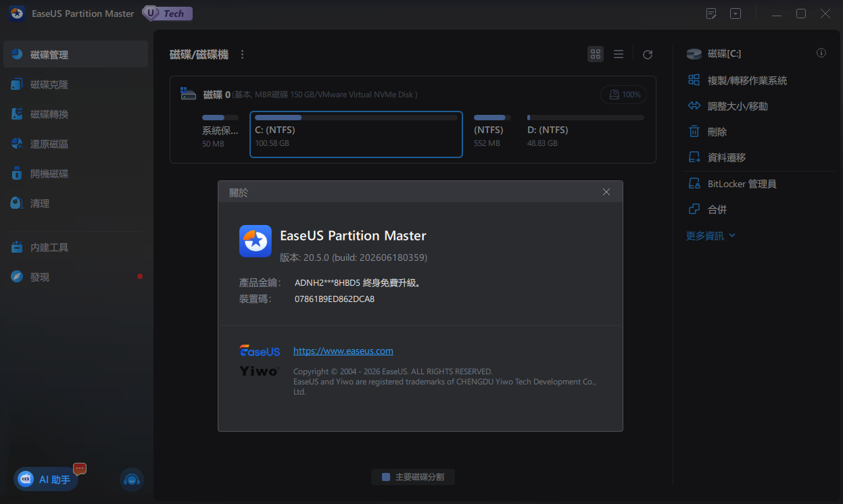This screenshot has width=843, height=504.
Task: Open the feedback notes icon in title bar
Action: pos(711,14)
